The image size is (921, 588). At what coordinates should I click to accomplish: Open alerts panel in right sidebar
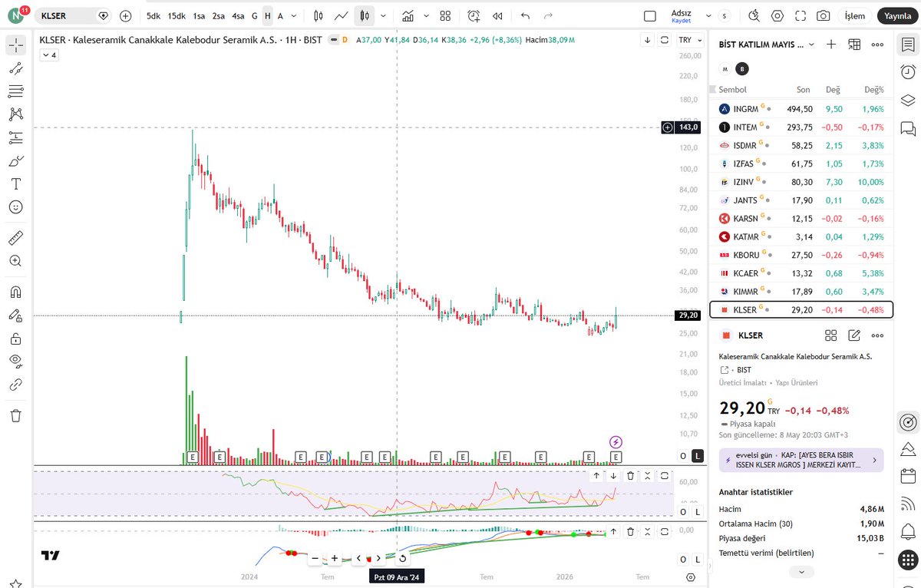click(x=908, y=71)
